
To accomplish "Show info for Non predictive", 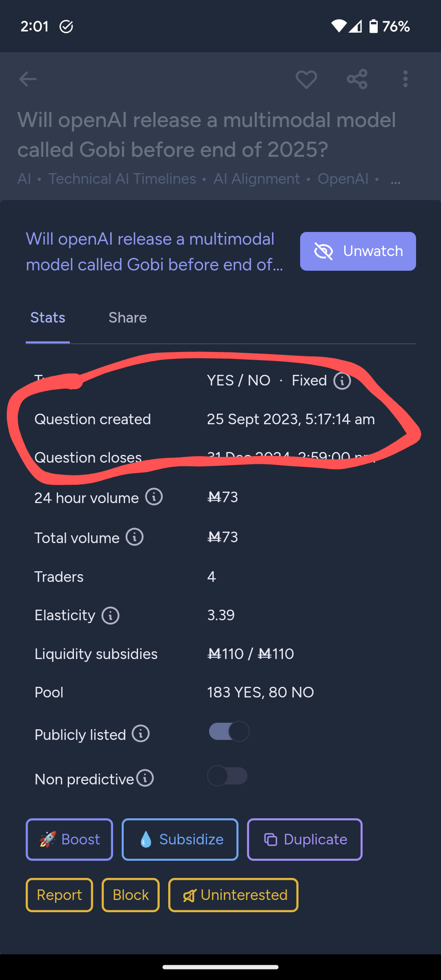I will 145,778.
